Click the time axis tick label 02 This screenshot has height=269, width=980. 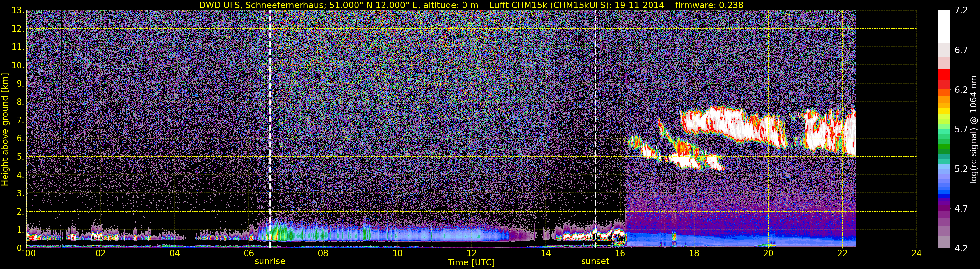101,253
